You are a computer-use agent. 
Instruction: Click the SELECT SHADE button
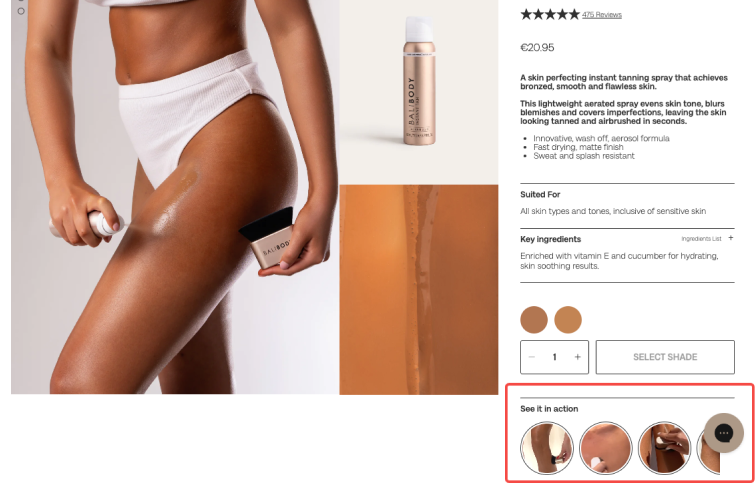pyautogui.click(x=665, y=357)
